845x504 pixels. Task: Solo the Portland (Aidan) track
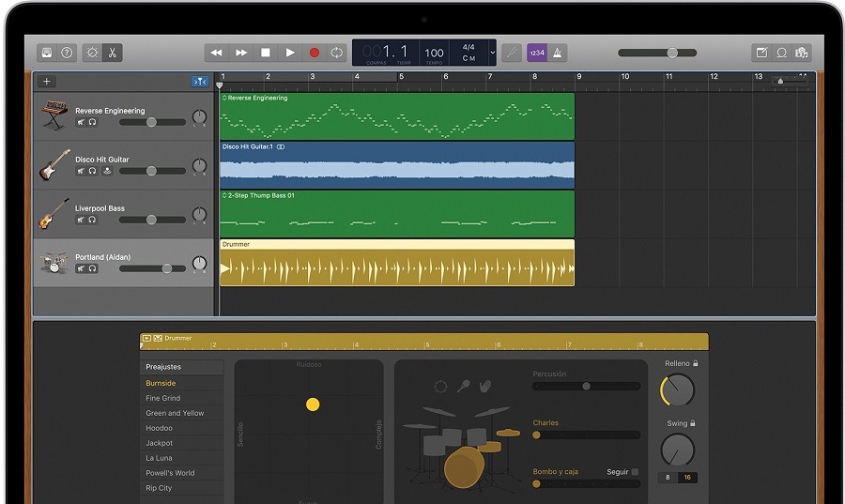(x=93, y=268)
